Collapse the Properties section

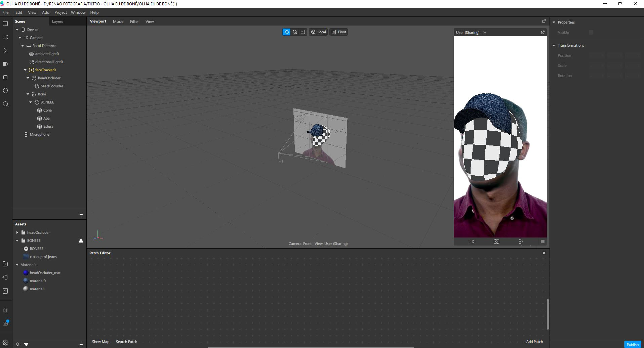click(x=554, y=22)
